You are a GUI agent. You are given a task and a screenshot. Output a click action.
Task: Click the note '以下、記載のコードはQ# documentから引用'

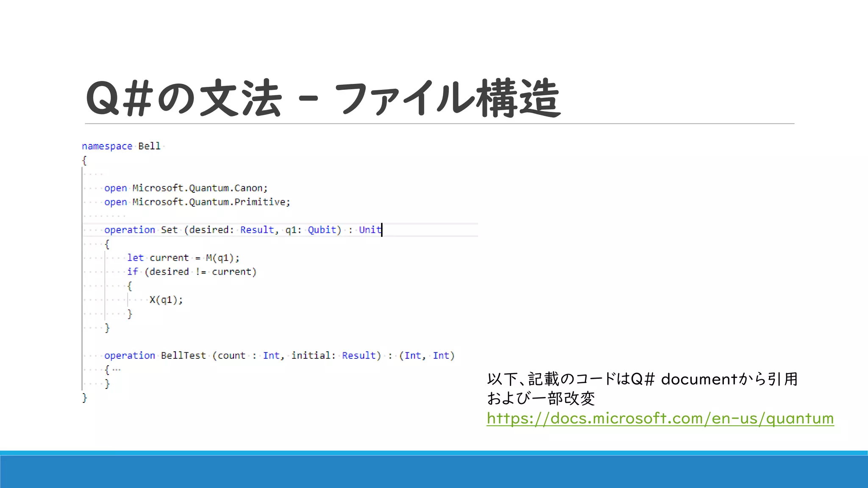click(642, 379)
